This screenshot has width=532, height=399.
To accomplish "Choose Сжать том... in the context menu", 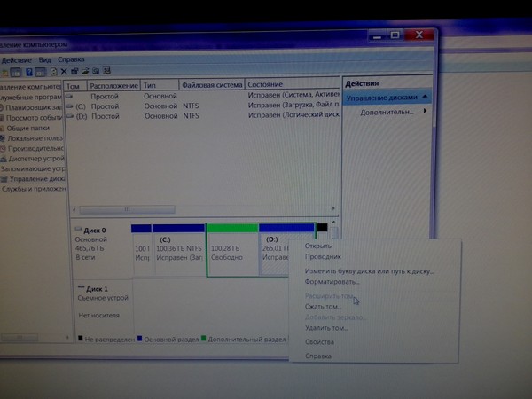I will point(323,307).
